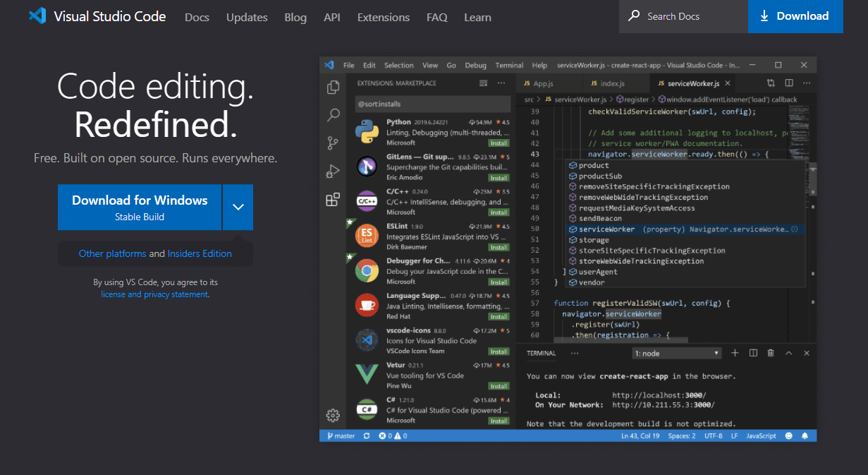Screen dimensions: 868x475
Task: Open the Extensions view in the activity bar
Action: tap(333, 200)
